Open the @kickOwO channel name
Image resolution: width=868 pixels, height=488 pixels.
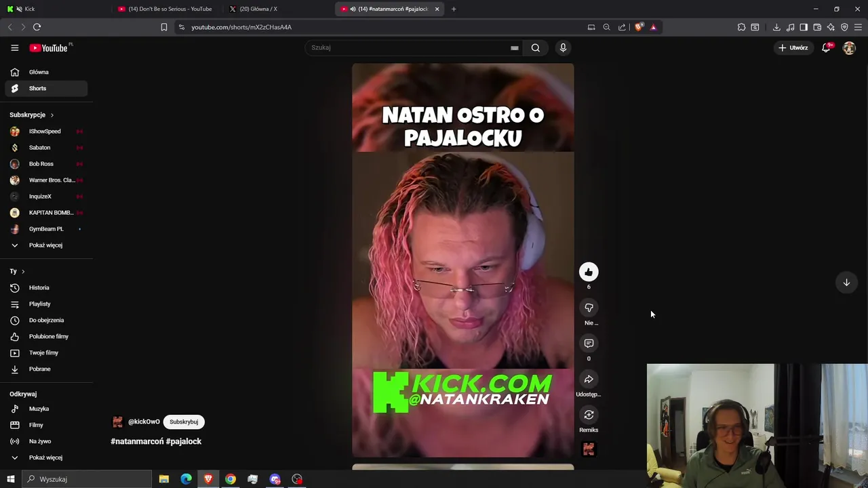[x=144, y=422]
